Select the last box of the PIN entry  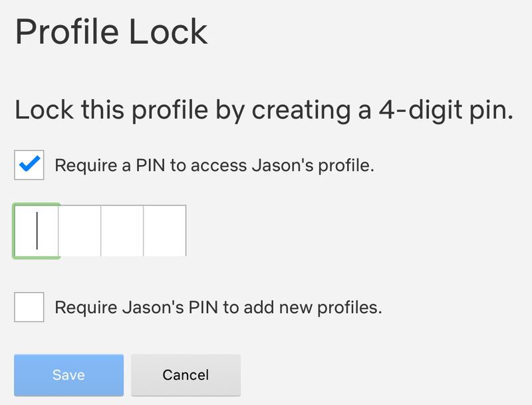[x=165, y=231]
